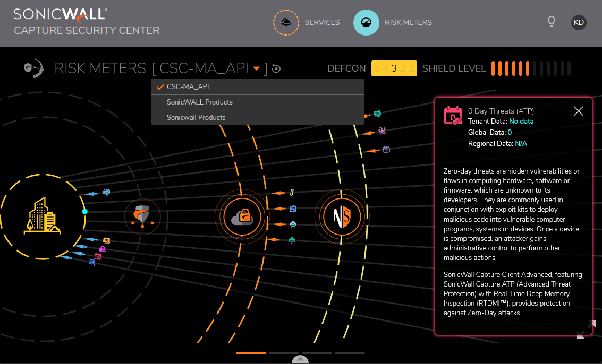Click the lightbulb tips icon

pos(552,21)
